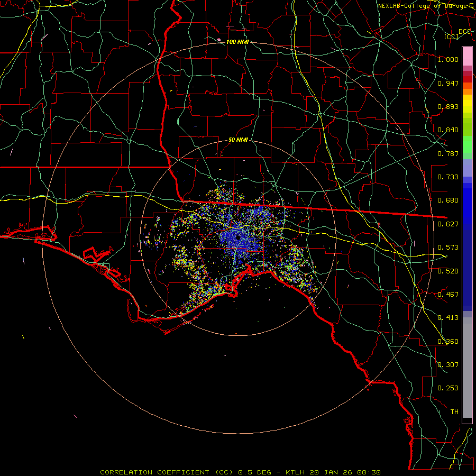Pick the red color bar segment
This screenshot has height=476, width=476.
467,79
